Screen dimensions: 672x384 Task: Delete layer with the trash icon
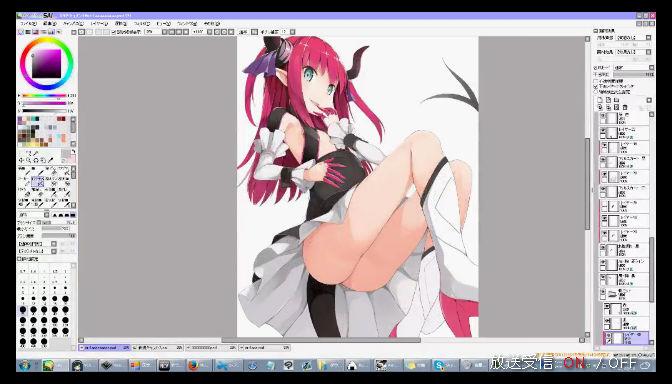(x=624, y=108)
